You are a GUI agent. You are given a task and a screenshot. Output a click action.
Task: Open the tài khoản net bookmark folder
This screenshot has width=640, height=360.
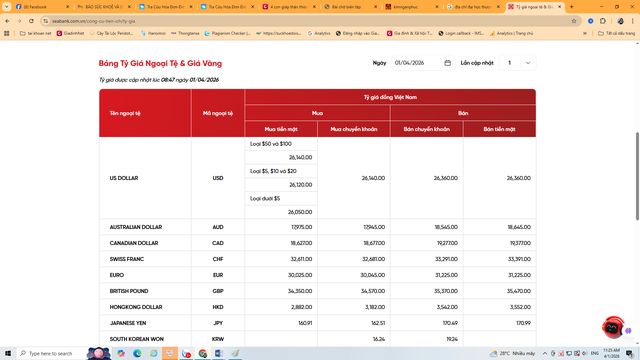[x=36, y=33]
